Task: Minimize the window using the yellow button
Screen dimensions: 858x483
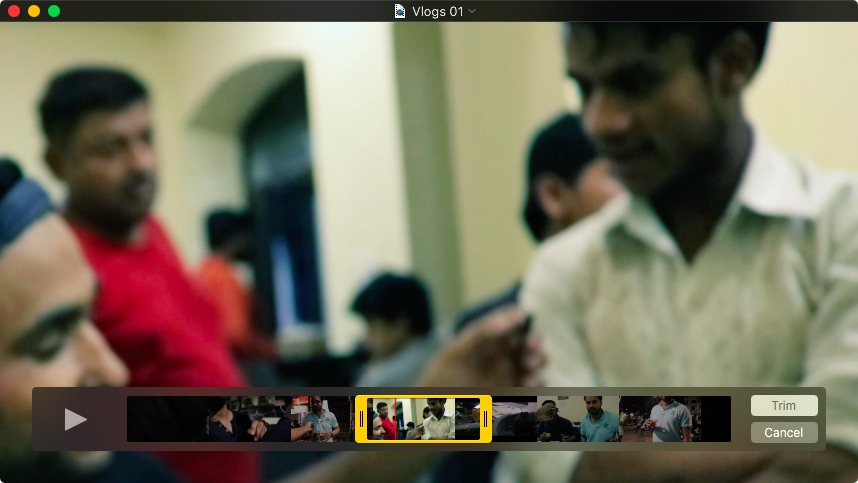Action: point(34,11)
